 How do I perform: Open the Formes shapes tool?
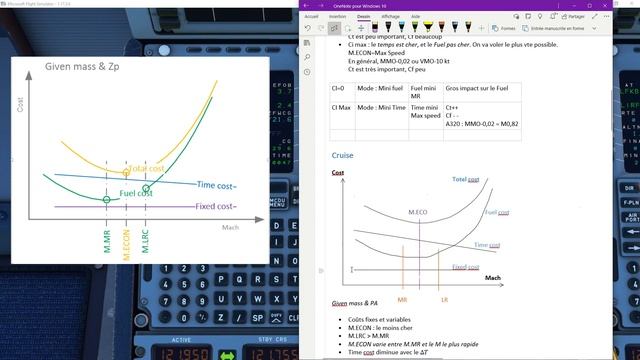coord(504,28)
